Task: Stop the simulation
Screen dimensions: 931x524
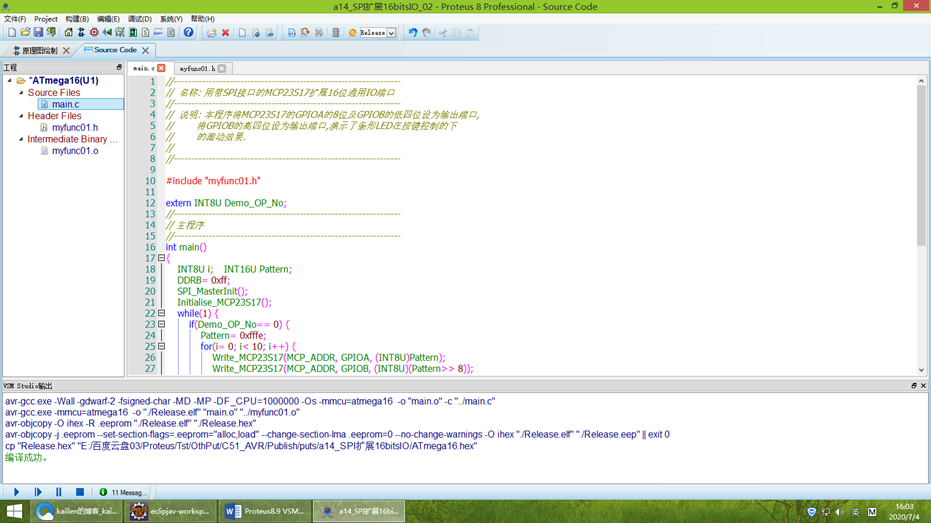Action: coord(80,492)
